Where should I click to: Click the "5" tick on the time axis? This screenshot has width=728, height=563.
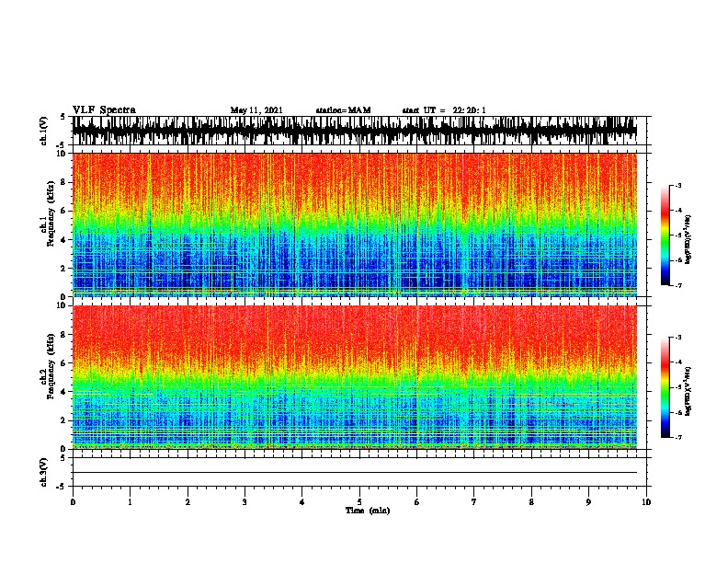tap(359, 502)
